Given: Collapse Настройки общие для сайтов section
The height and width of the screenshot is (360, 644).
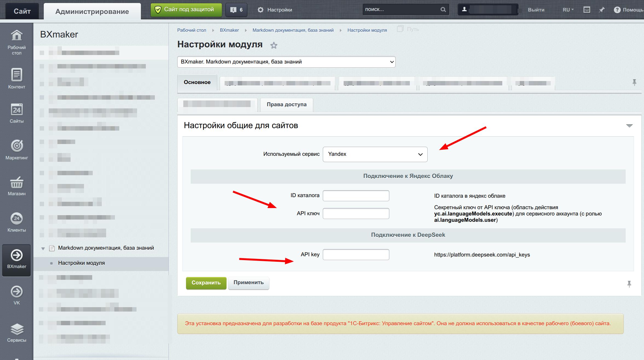Looking at the screenshot, I should click(x=629, y=126).
